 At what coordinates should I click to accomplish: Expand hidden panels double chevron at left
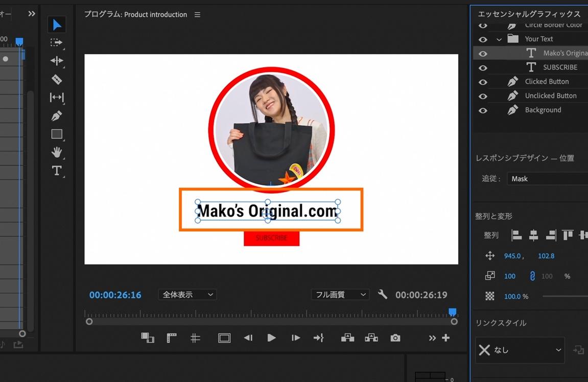click(x=32, y=13)
